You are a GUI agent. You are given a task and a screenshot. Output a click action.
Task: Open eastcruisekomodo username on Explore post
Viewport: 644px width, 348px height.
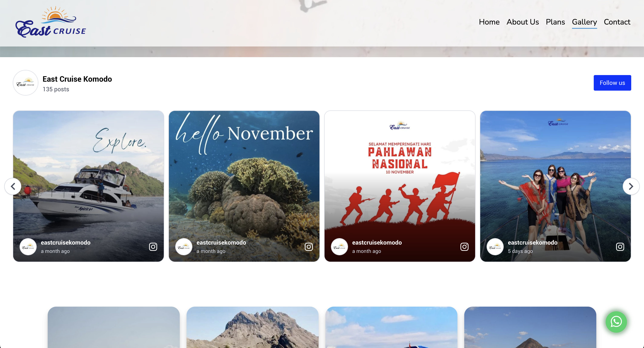(x=66, y=242)
